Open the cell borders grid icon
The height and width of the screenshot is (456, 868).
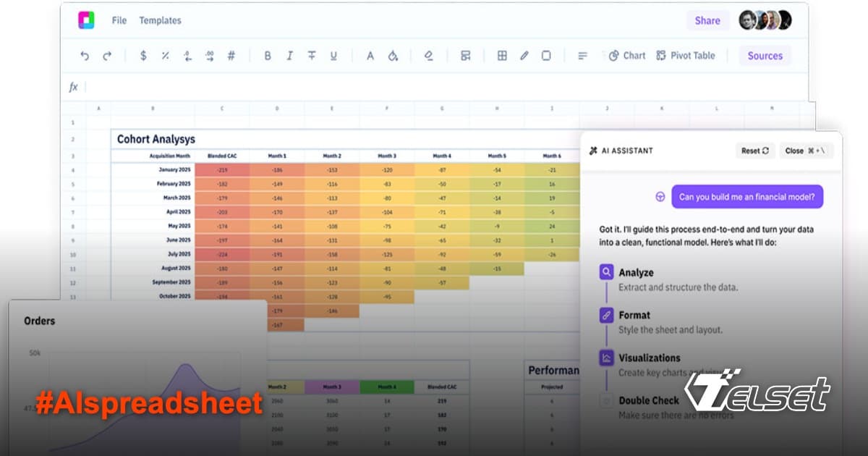pyautogui.click(x=502, y=56)
